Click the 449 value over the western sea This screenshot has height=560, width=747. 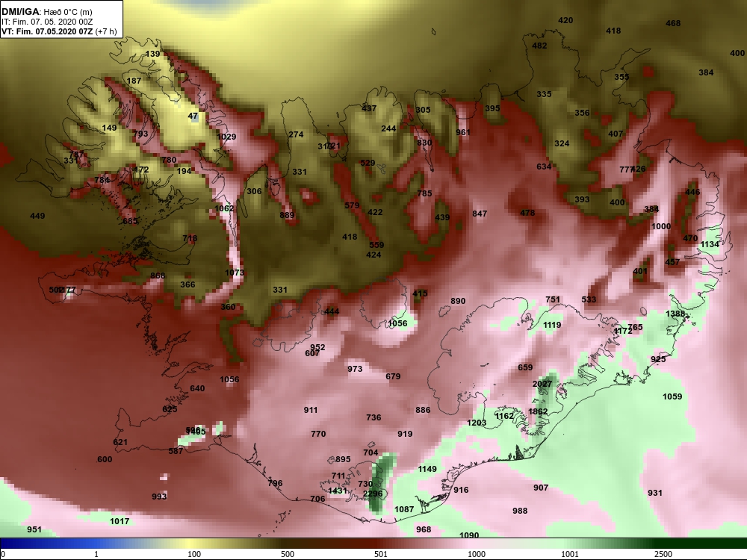pos(37,216)
